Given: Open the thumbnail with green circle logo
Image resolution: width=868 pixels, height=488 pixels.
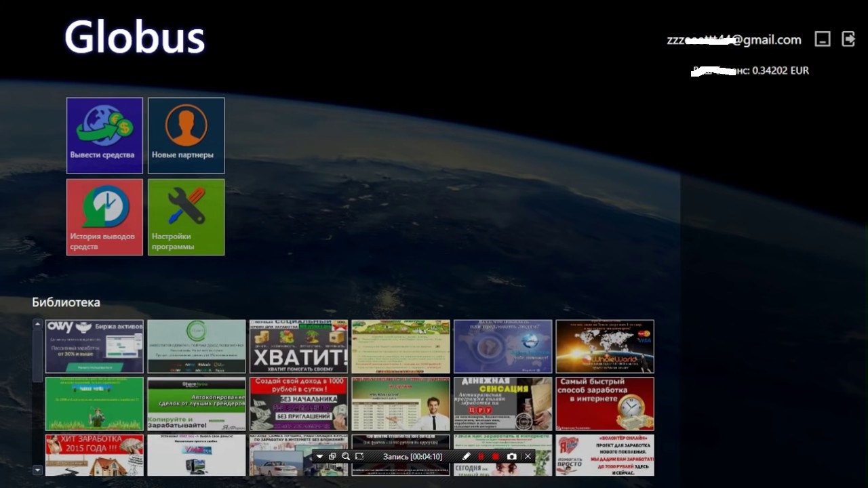Looking at the screenshot, I should 197,346.
